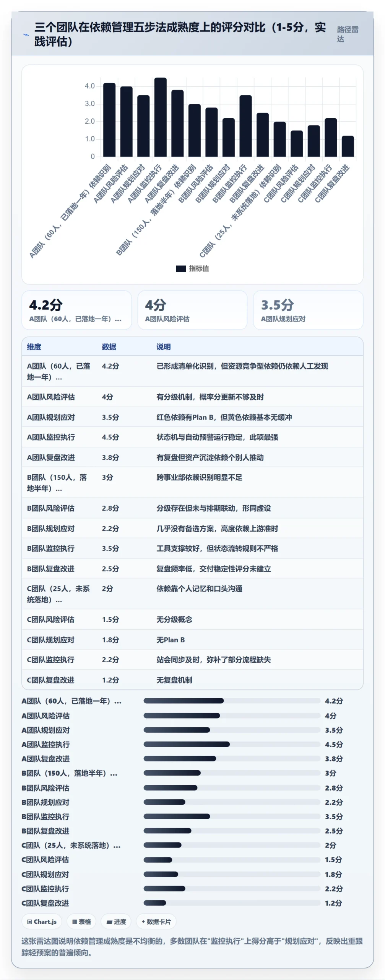385x980 pixels.
Task: Click 工具支撑较好 description cell
Action: [x=217, y=549]
